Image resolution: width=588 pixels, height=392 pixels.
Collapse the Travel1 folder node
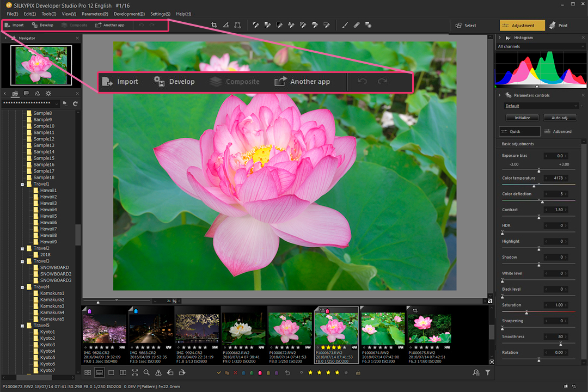(x=22, y=184)
